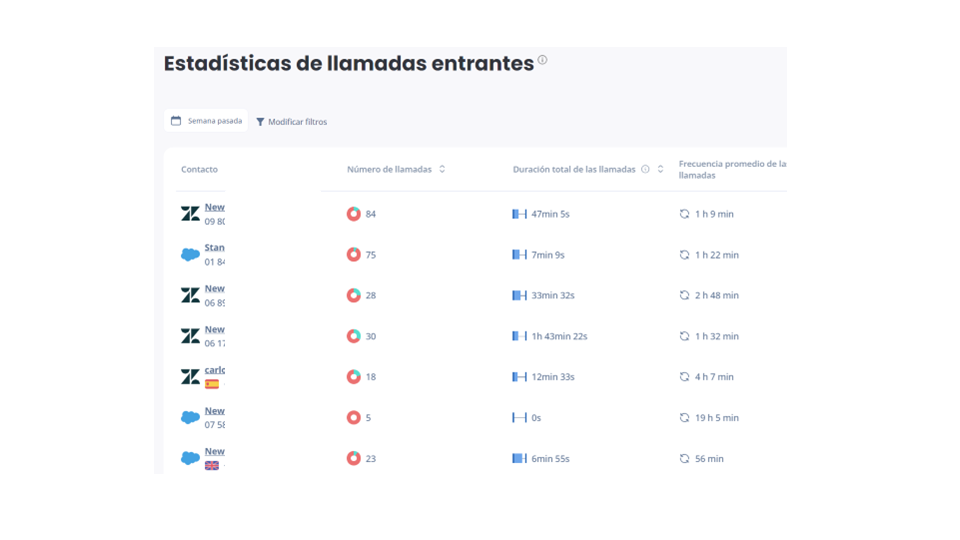This screenshot has height=540, width=960.
Task: Click info icon beside Duración total header
Action: tap(645, 169)
